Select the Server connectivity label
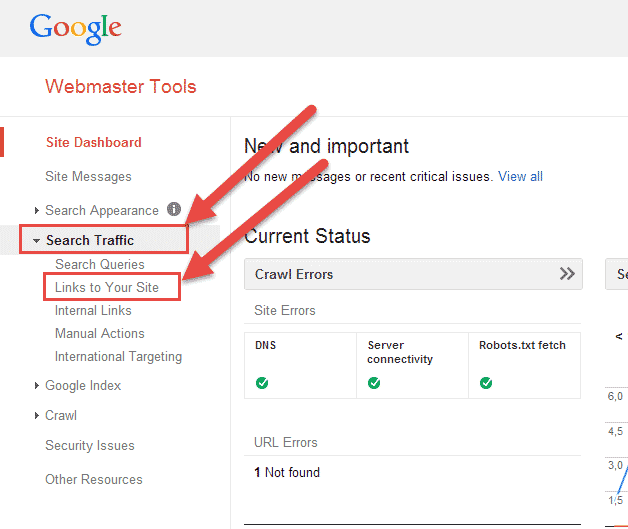The width and height of the screenshot is (628, 529). click(400, 352)
